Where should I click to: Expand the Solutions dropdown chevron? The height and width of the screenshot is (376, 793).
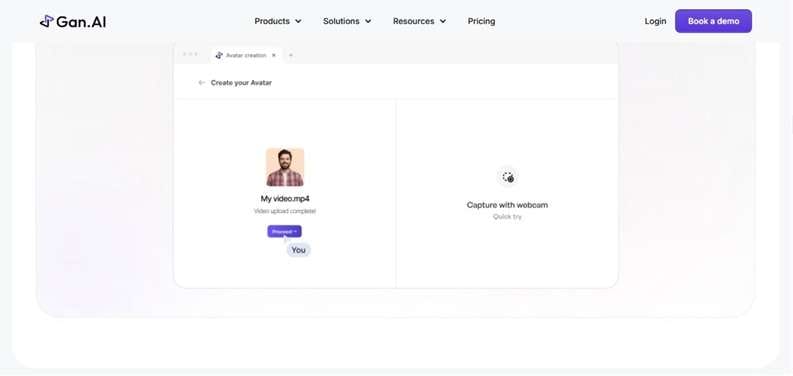coord(368,21)
